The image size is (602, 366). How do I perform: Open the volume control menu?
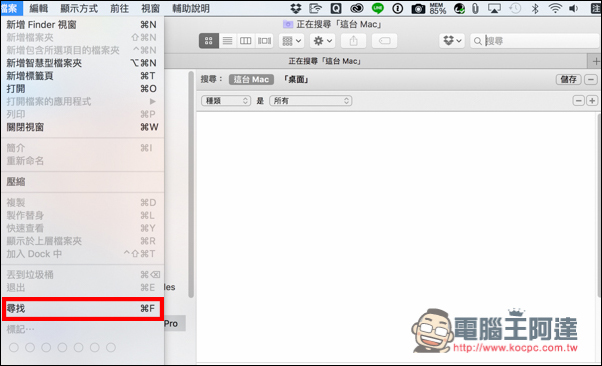coord(574,8)
